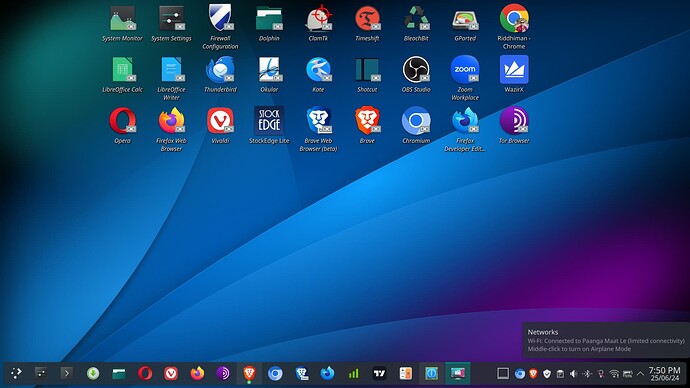The image size is (690, 388).
Task: Open the Zoom Workplace icon
Action: (x=465, y=70)
